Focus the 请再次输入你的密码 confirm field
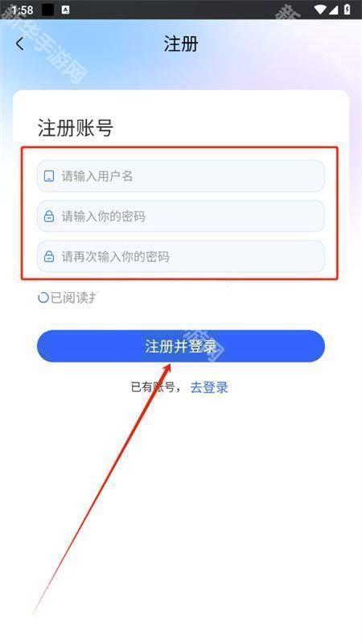Viewport: 362px width, 644px height. click(181, 256)
